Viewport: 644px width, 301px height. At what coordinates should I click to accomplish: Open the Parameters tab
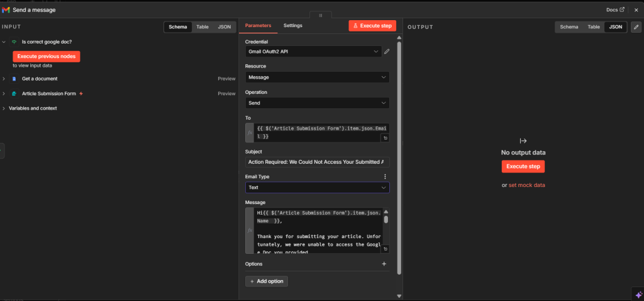click(258, 25)
